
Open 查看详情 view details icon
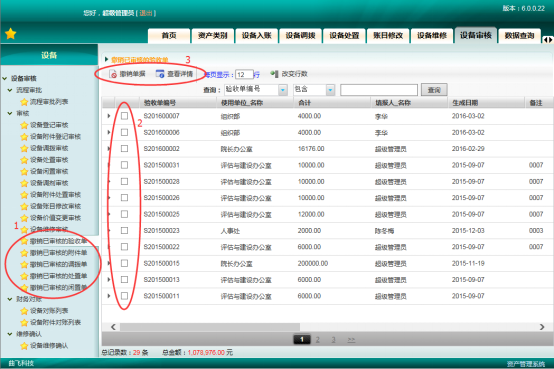pyautogui.click(x=160, y=74)
